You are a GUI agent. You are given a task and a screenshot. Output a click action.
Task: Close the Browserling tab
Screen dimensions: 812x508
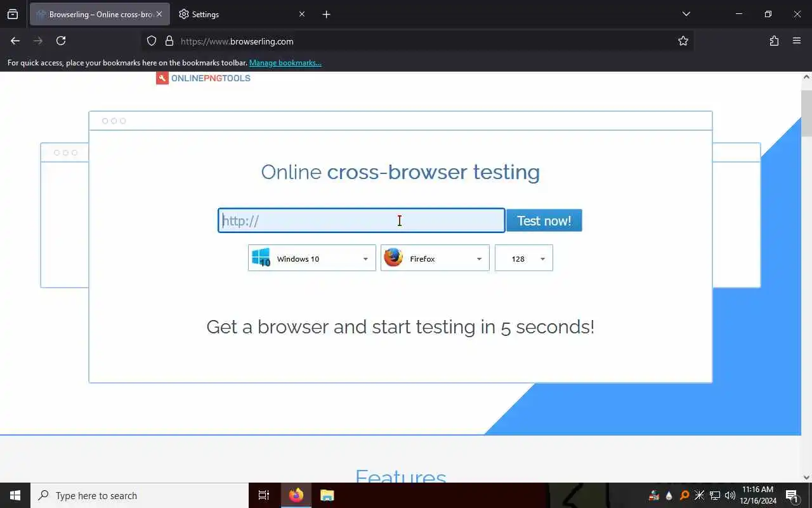[x=159, y=14]
